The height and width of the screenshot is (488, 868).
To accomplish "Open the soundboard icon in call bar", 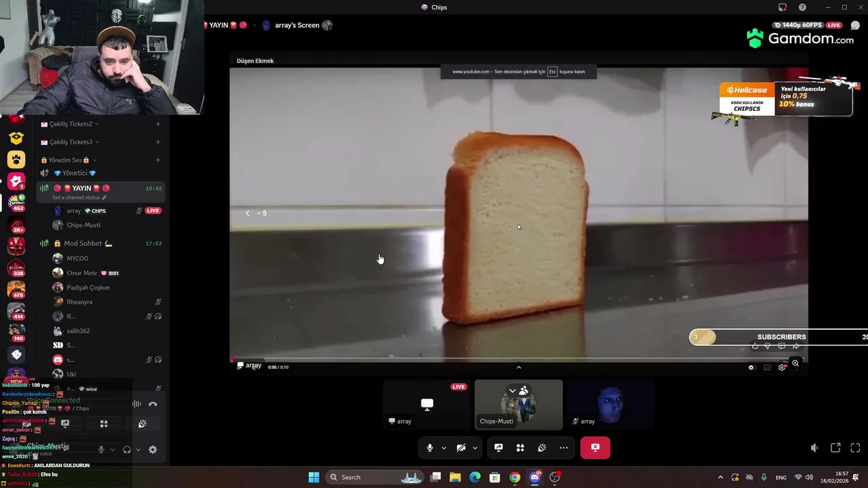I will pos(542,448).
